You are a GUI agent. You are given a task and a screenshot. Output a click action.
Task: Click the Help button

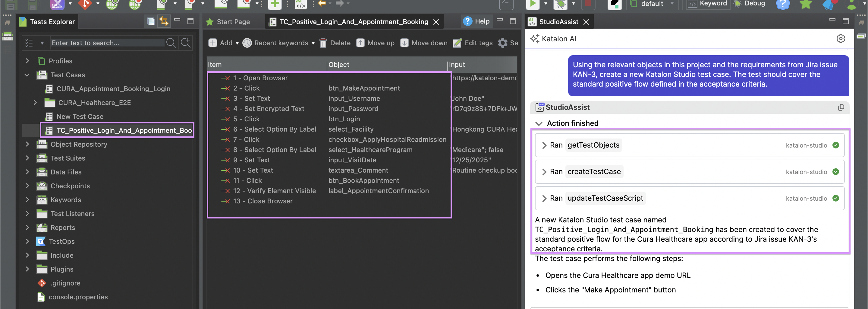(x=476, y=21)
